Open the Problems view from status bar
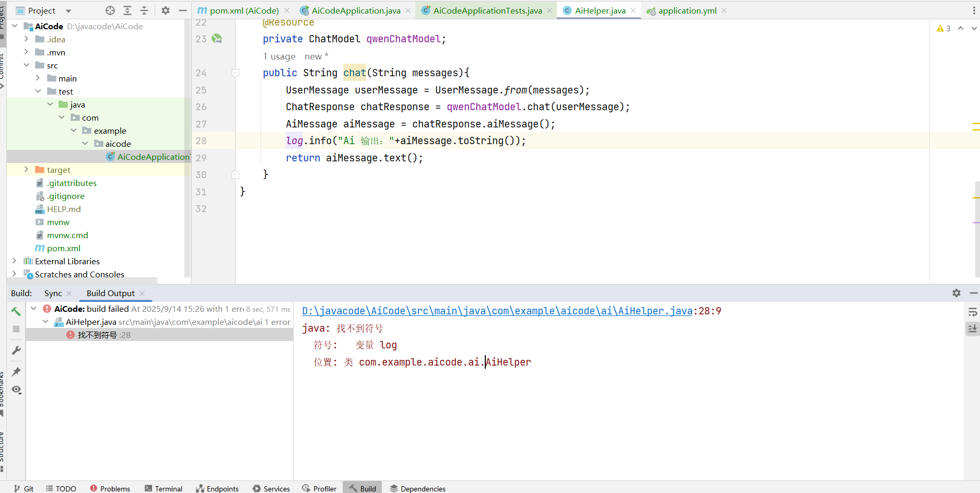 110,488
